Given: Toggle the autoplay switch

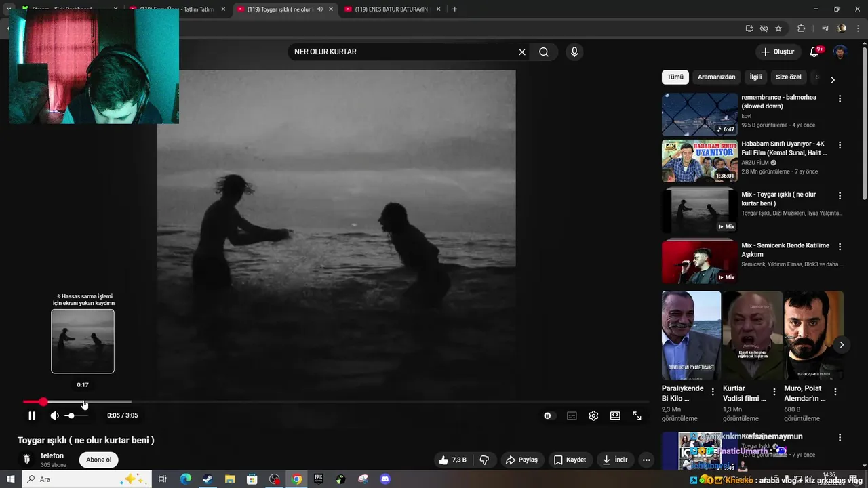Looking at the screenshot, I should (548, 415).
